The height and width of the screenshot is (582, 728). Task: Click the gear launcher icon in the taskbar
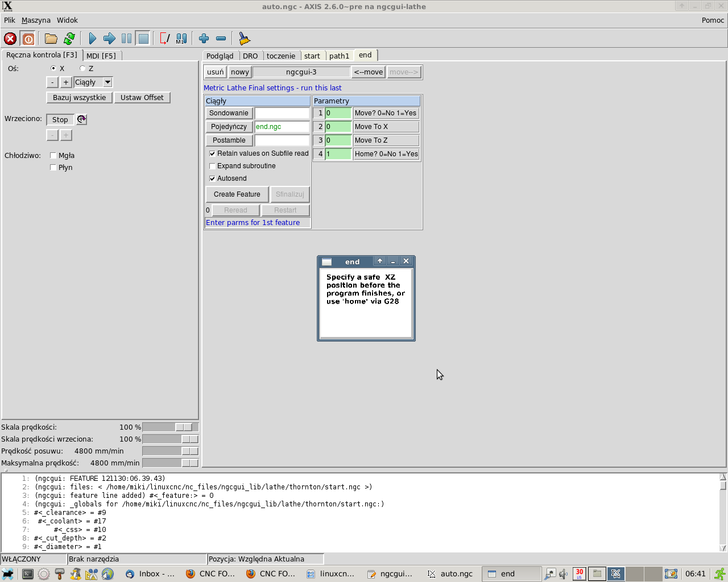[44, 574]
